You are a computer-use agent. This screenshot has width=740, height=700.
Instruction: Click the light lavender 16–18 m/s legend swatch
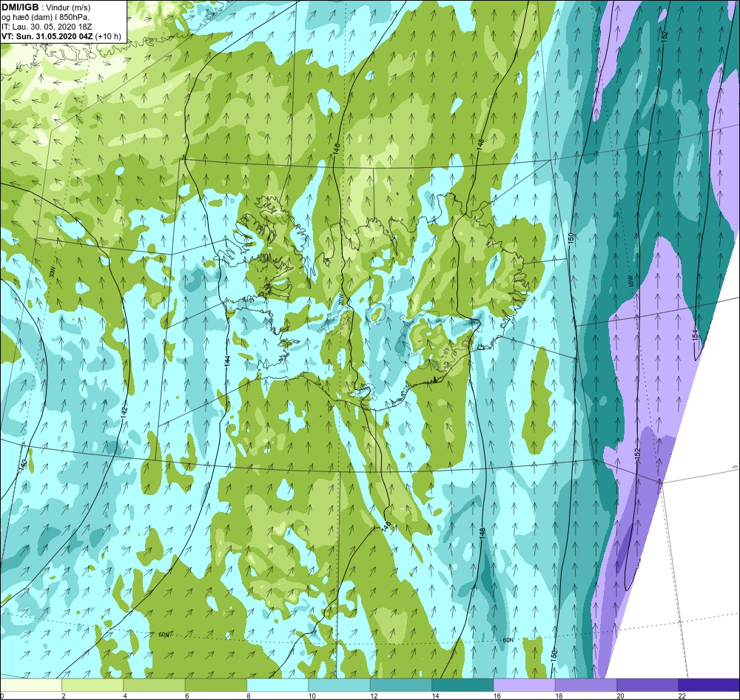pyautogui.click(x=524, y=684)
